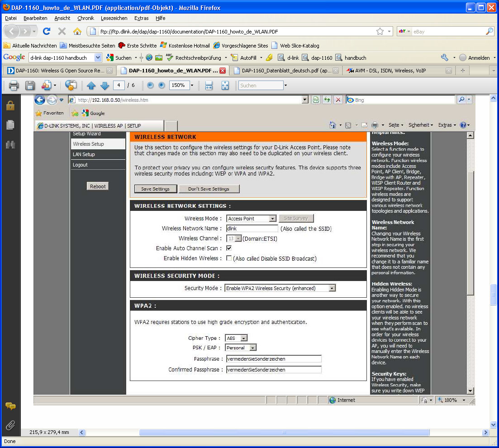Bookmark page with the star icon
Screen dimensions: 499x448
point(380,31)
